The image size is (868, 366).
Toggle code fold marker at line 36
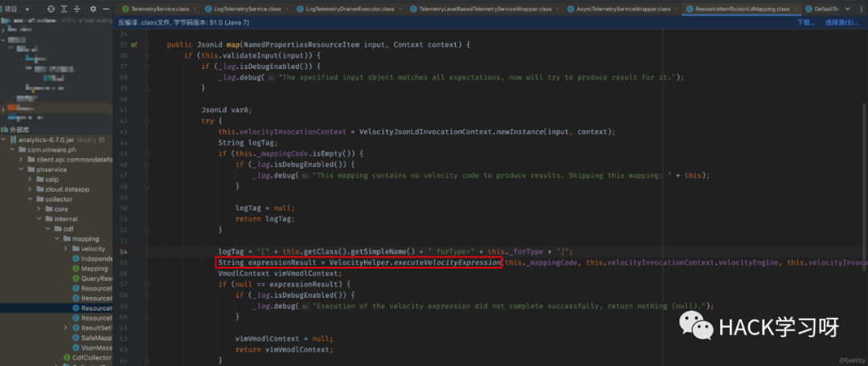coord(147,56)
